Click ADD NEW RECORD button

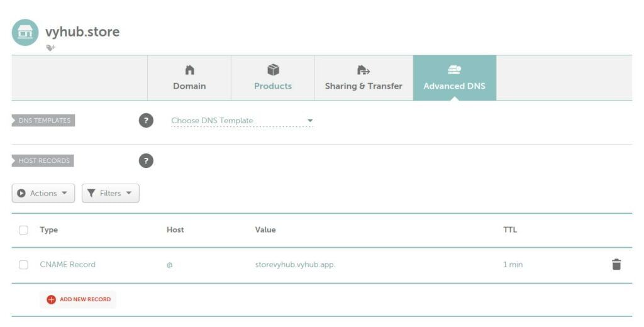[78, 299]
